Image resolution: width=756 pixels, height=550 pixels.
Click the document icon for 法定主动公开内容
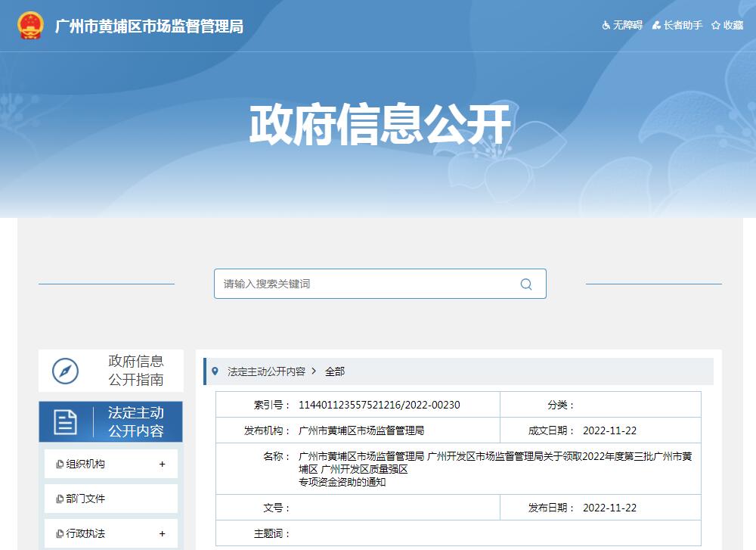[65, 422]
